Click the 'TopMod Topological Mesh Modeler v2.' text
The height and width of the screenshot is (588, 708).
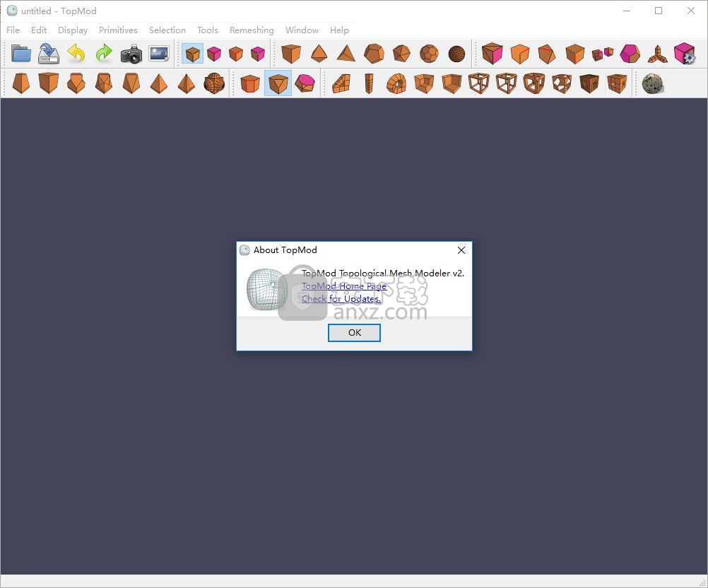point(383,274)
